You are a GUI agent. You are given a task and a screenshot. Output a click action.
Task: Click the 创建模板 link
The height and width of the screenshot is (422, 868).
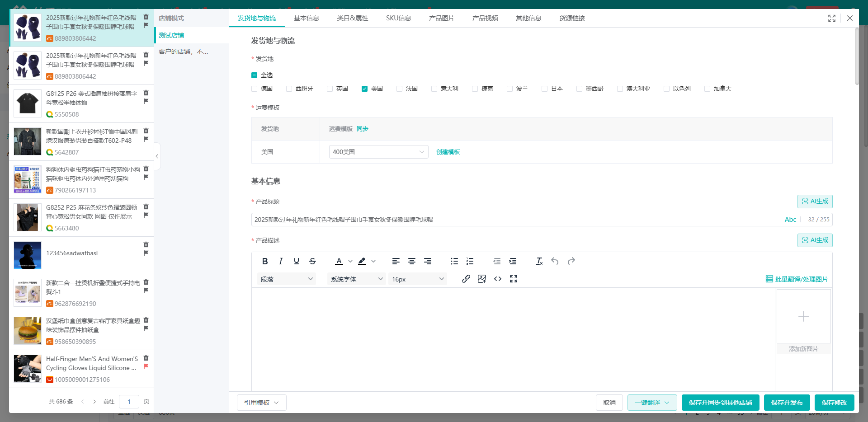[x=448, y=152]
